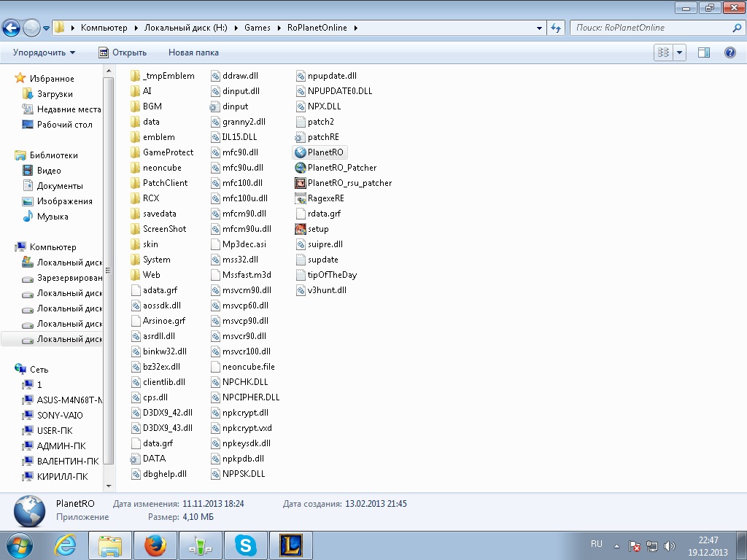This screenshot has height=560, width=747.
Task: Open the Упорядочить menu
Action: coord(44,52)
